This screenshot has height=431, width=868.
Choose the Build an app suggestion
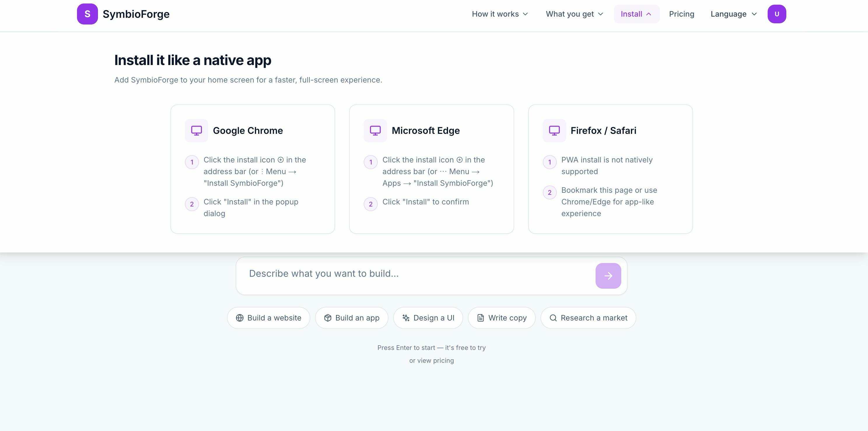351,318
